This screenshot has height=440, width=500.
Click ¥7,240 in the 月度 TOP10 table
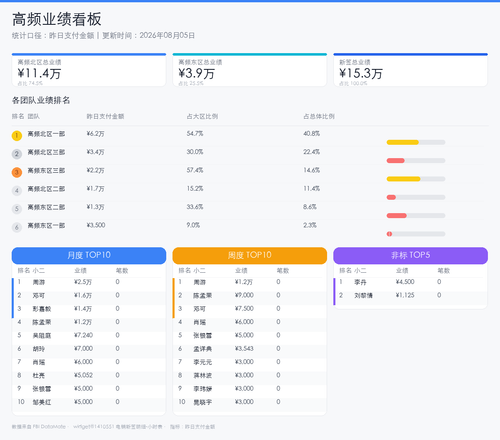tap(84, 335)
